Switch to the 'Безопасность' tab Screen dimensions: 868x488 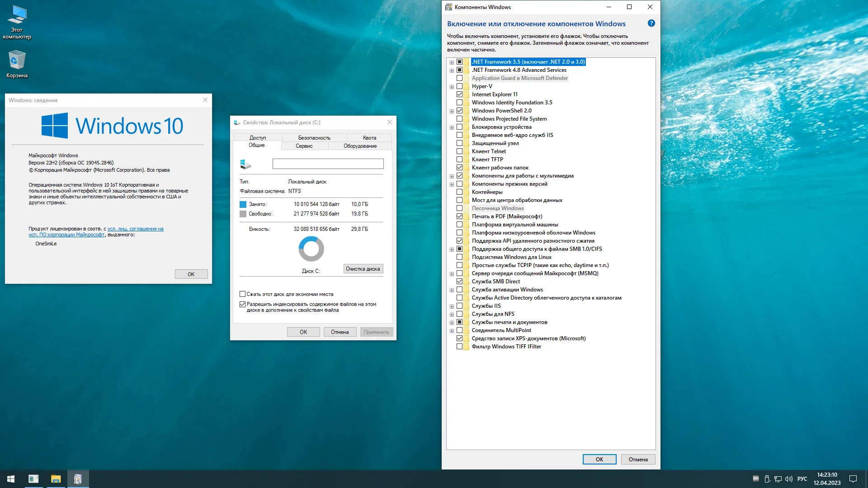pyautogui.click(x=314, y=138)
